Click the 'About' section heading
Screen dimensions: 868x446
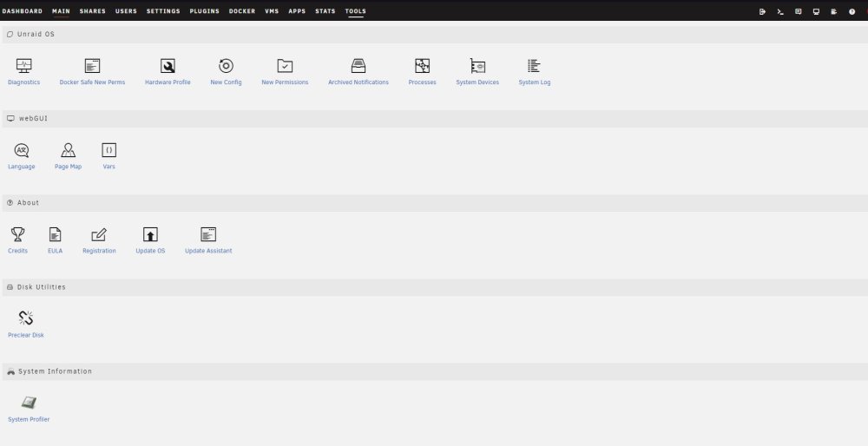pos(29,203)
